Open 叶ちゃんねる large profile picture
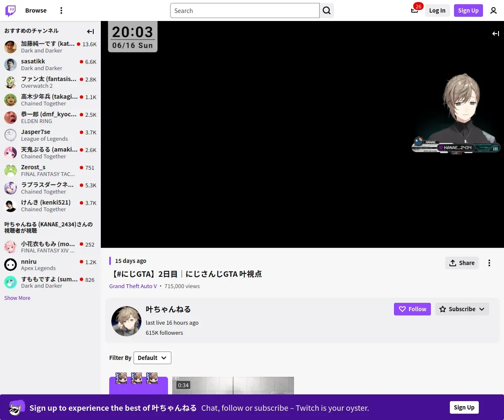The image size is (504, 420). (126, 321)
